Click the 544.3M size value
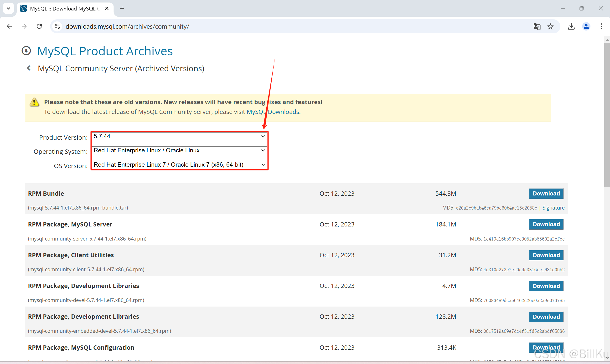610x364 pixels. (446, 194)
